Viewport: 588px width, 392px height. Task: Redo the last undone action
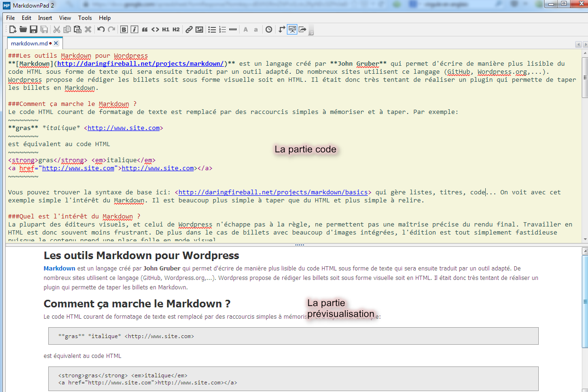click(111, 29)
